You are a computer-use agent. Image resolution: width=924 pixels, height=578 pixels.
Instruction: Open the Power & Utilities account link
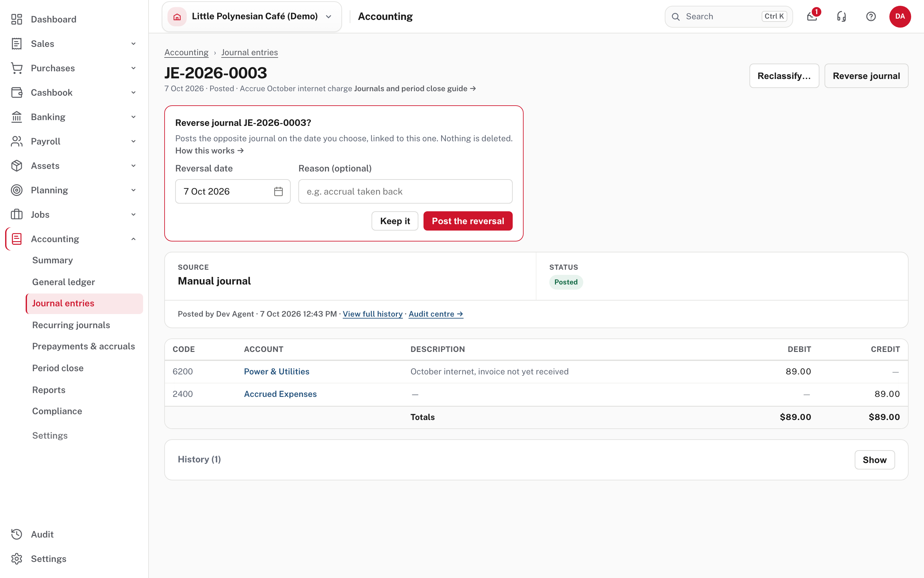pyautogui.click(x=277, y=372)
